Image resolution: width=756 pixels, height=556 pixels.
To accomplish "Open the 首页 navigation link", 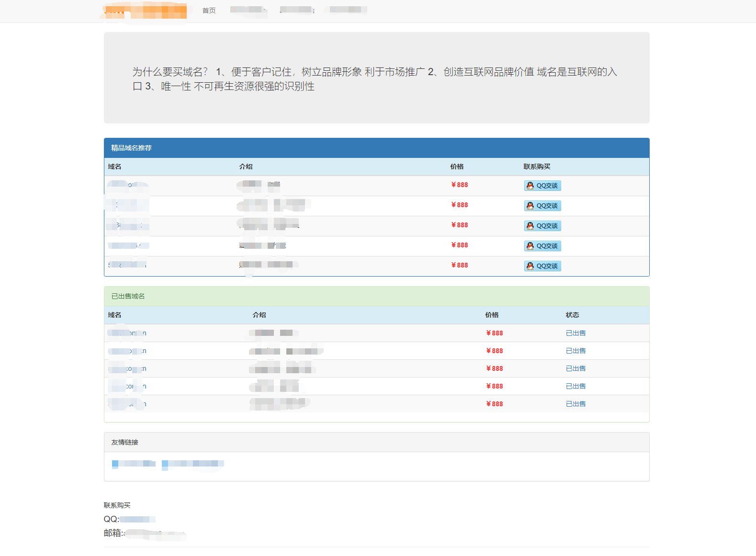I will click(x=209, y=11).
